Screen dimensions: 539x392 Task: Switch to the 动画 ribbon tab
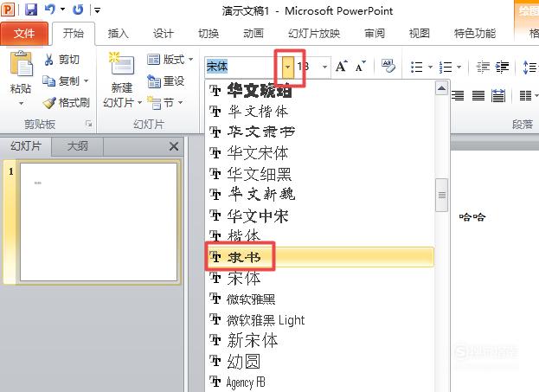pos(253,34)
